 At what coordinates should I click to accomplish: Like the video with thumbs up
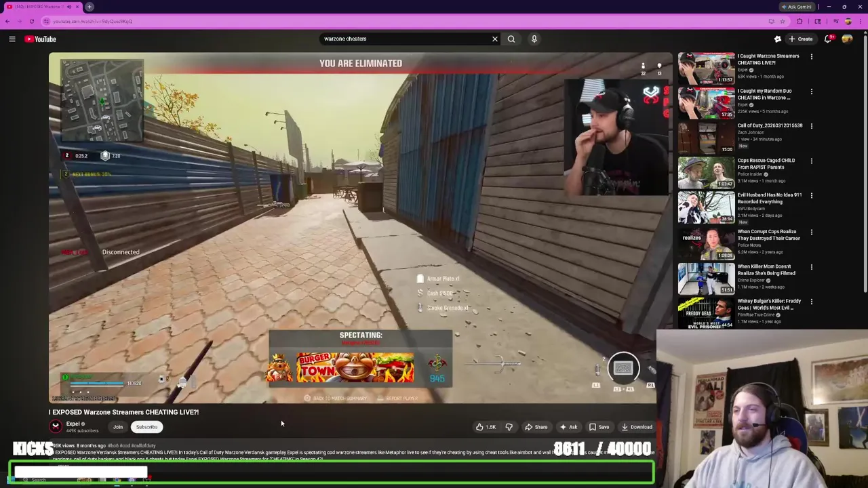coord(486,427)
